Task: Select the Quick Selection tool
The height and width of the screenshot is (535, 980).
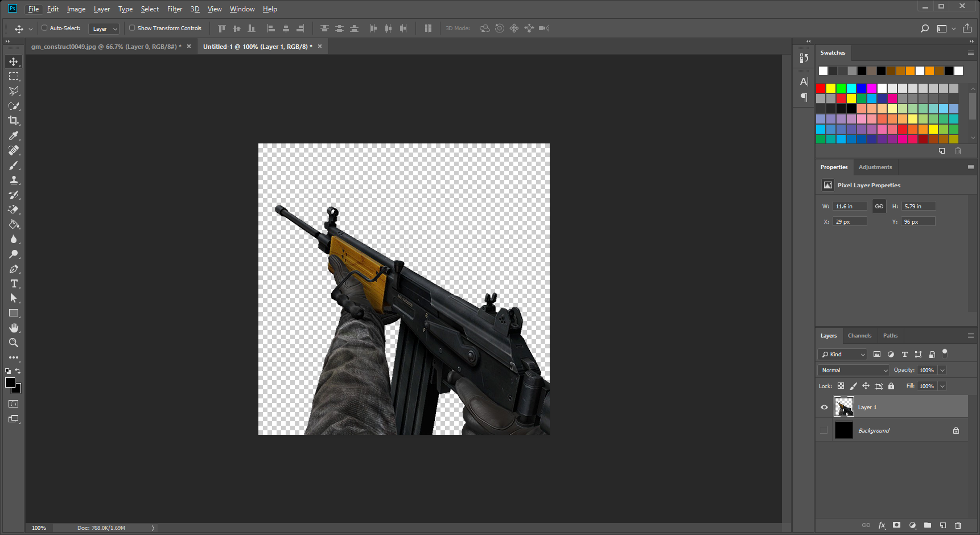Action: (x=14, y=106)
